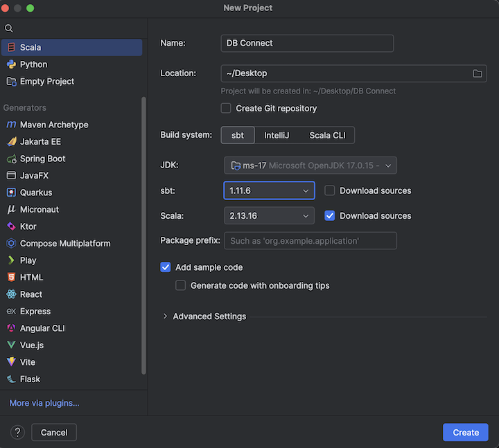Enable Generate code with onboarding tips
Screen dimensions: 499x448
click(181, 285)
